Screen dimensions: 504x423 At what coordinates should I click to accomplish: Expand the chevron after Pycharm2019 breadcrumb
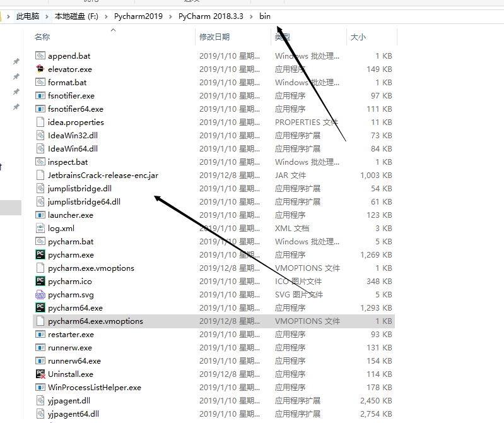171,16
